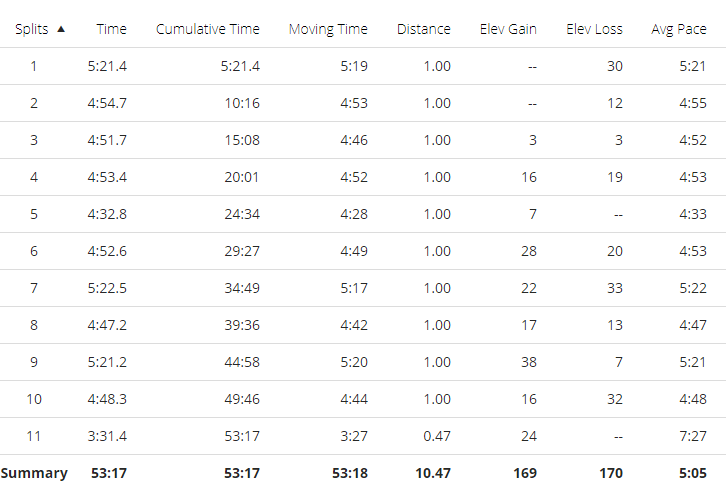Click the Moving Time column header
This screenshot has width=726, height=503.
coord(328,29)
